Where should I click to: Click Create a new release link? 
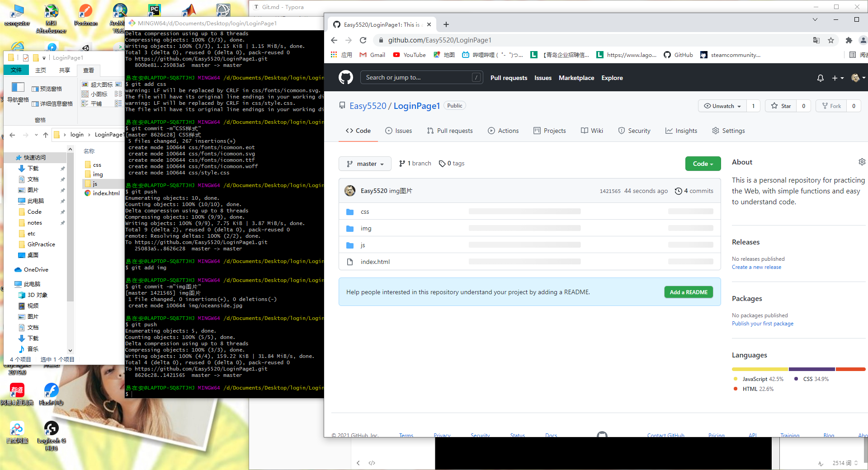click(x=756, y=267)
